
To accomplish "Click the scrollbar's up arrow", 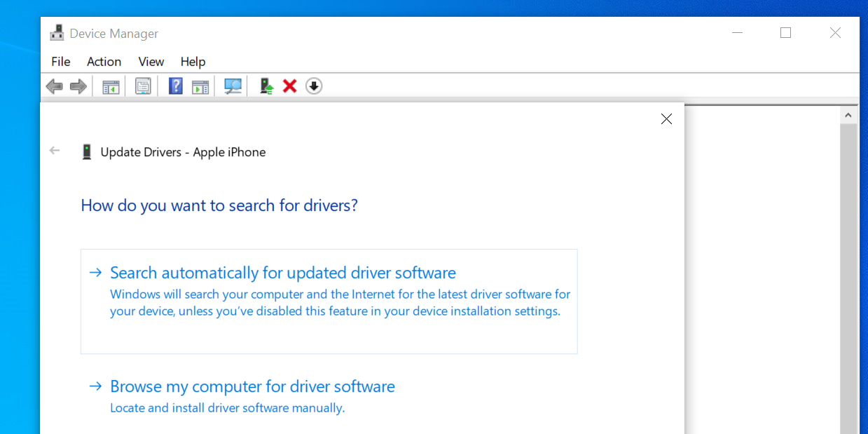I will coord(847,114).
